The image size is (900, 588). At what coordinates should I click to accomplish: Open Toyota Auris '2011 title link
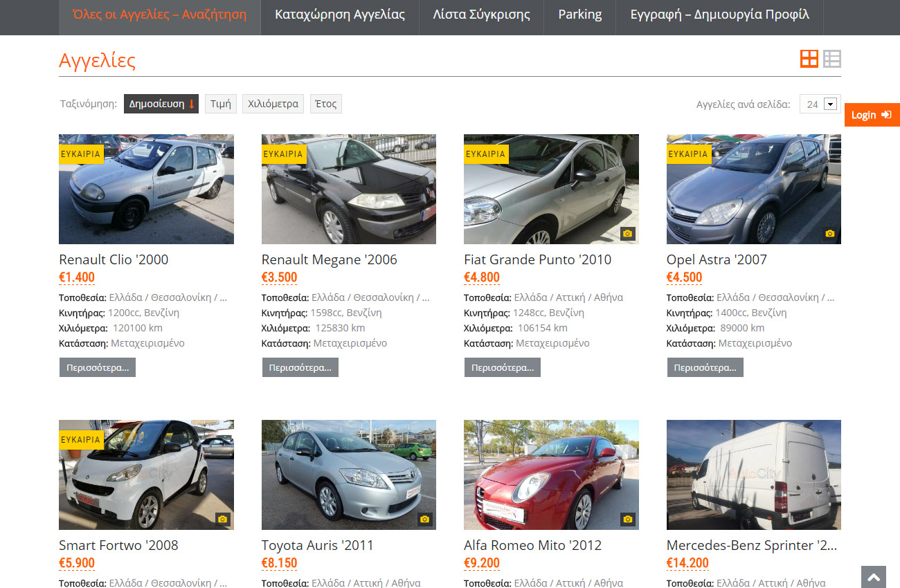[317, 545]
